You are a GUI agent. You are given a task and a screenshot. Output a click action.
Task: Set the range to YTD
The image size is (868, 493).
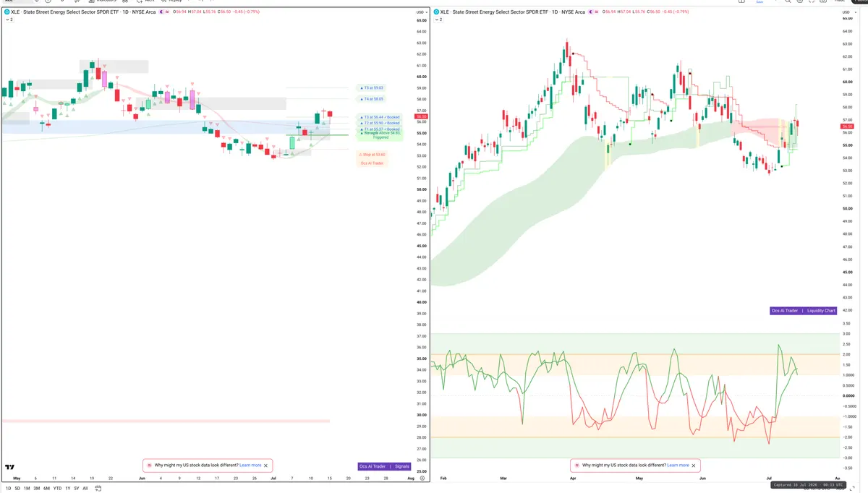[x=57, y=489]
